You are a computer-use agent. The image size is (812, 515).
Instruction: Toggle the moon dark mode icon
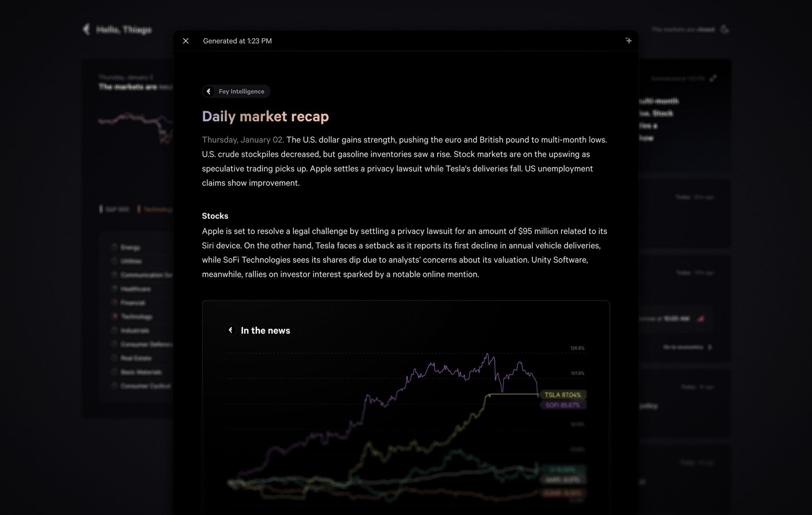click(x=725, y=29)
